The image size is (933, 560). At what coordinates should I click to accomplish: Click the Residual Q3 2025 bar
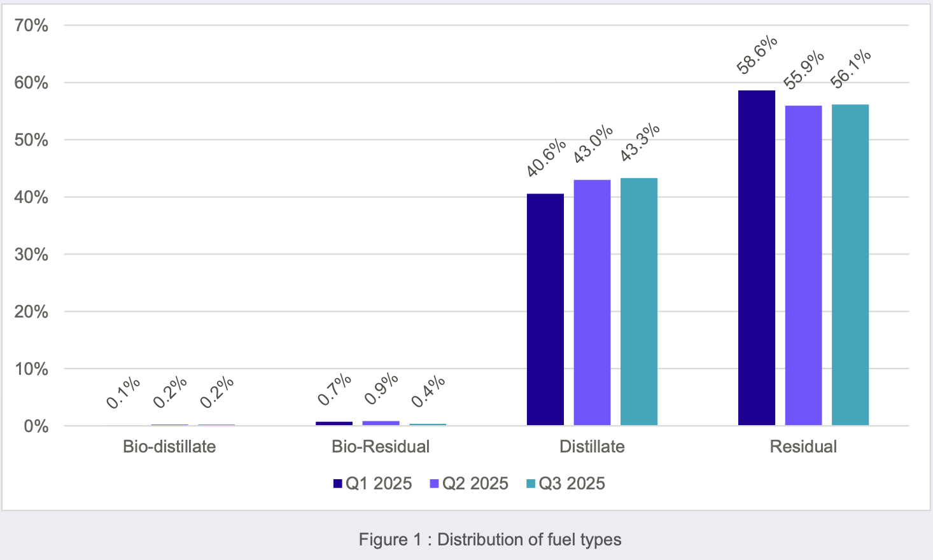click(850, 265)
